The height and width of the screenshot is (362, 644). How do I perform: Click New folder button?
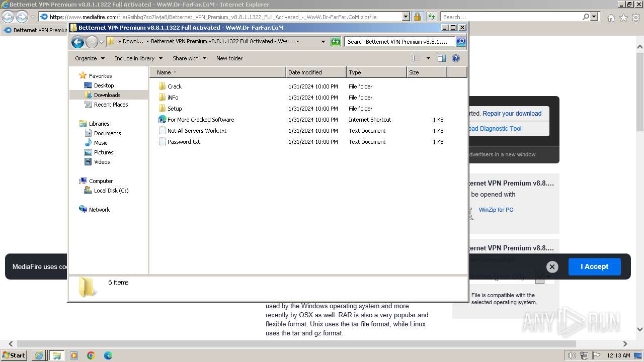click(x=229, y=58)
